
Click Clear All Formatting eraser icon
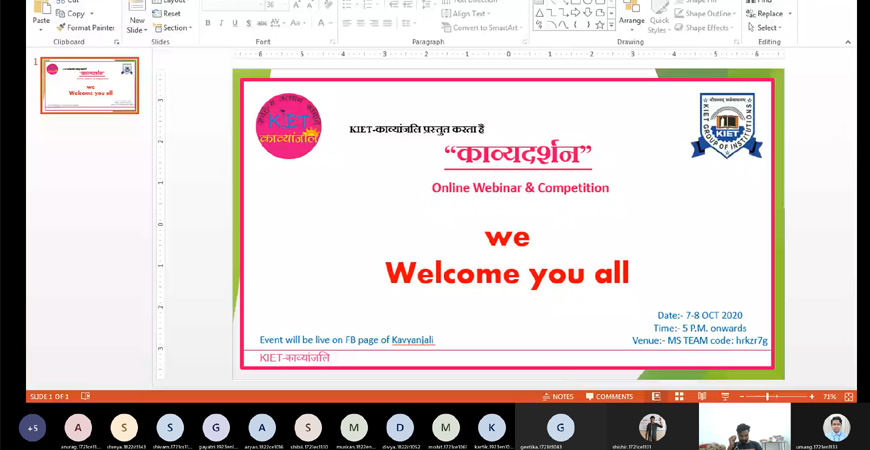point(328,5)
